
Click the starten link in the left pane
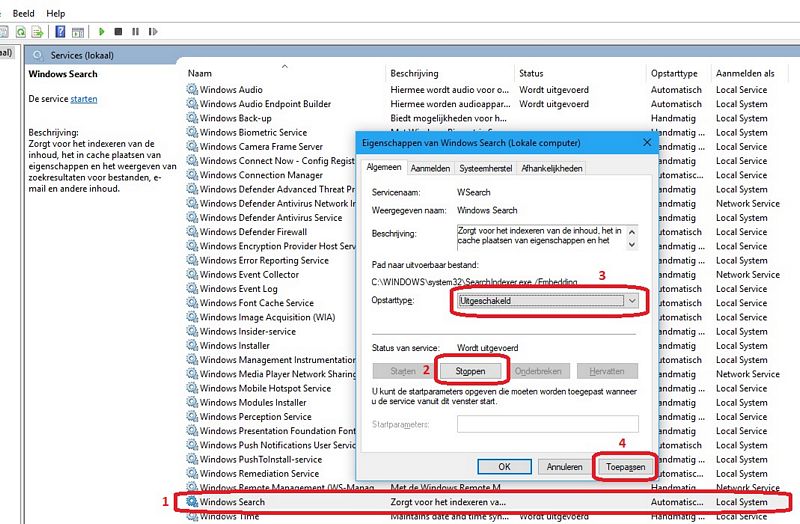click(84, 99)
